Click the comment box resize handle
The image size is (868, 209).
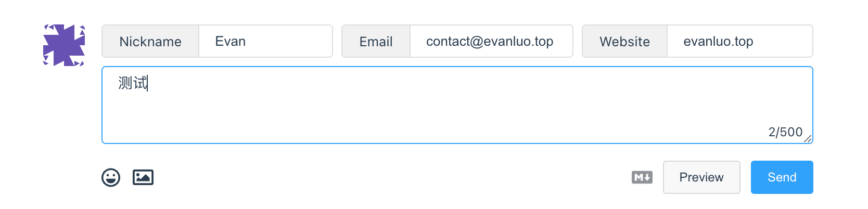[808, 139]
